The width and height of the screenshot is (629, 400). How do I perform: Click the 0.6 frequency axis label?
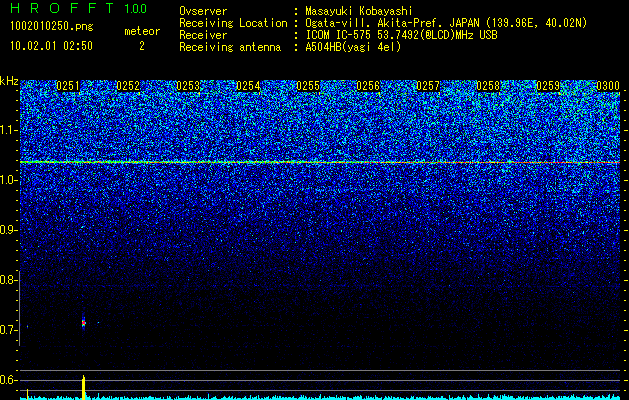(7, 380)
